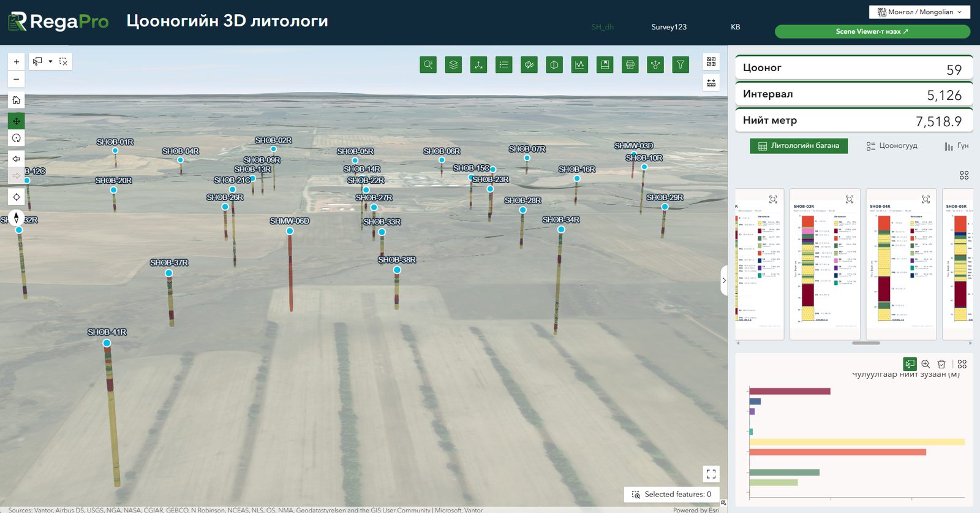Enter fullscreen map view
The width and height of the screenshot is (980, 513).
point(711,474)
